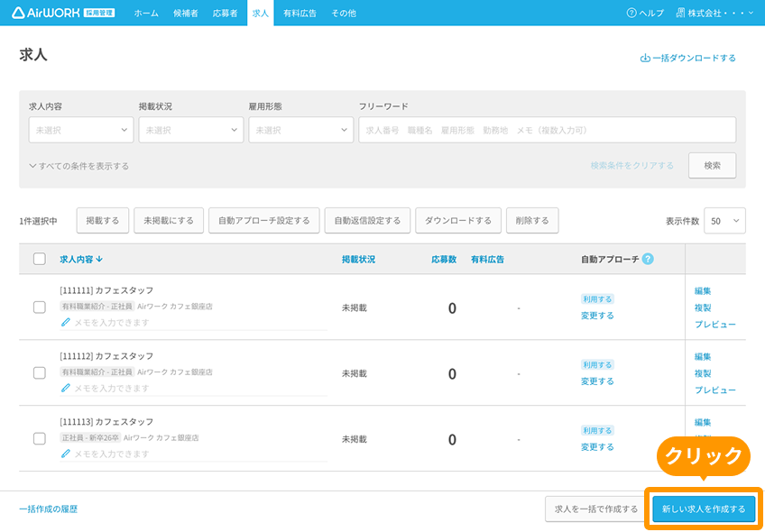765x532 pixels.
Task: Click 複製 for job 111111
Action: click(x=703, y=307)
